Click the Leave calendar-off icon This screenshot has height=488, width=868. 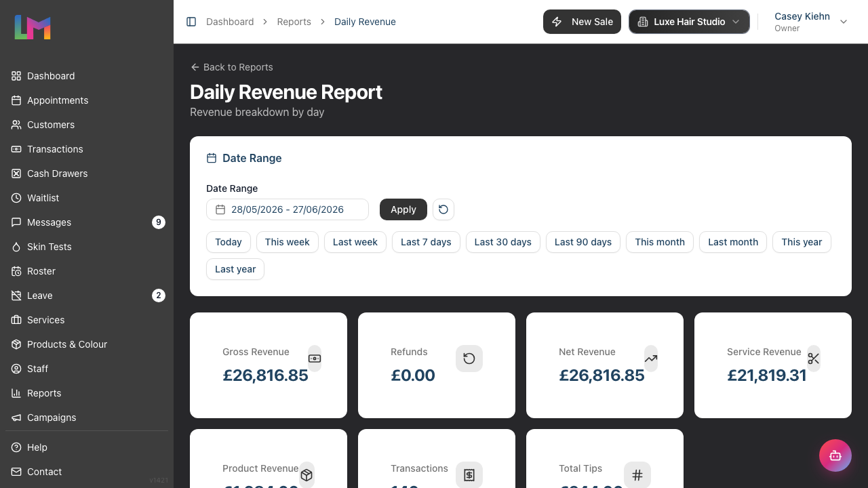16,296
